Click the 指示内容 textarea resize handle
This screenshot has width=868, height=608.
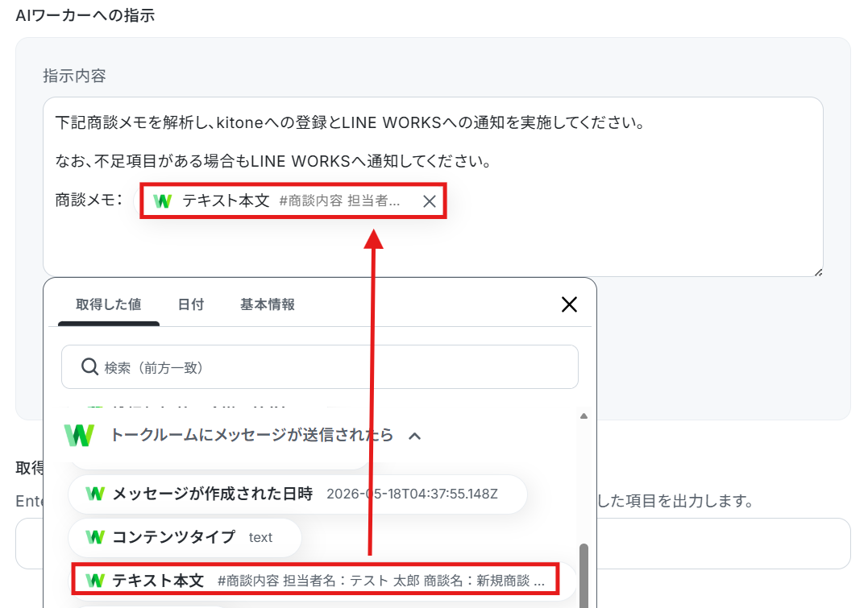(x=818, y=271)
